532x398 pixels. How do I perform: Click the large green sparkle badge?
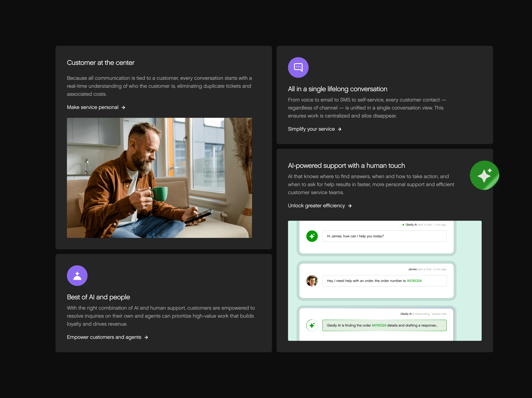(x=484, y=175)
